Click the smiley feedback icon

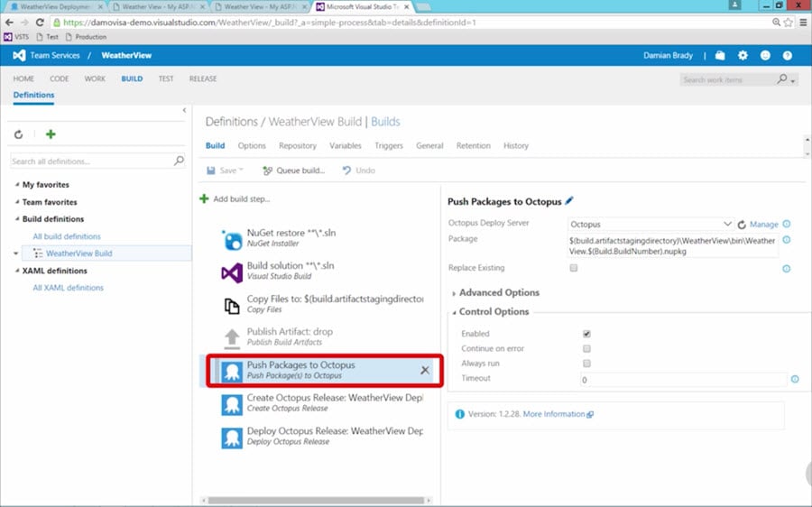[x=765, y=55]
